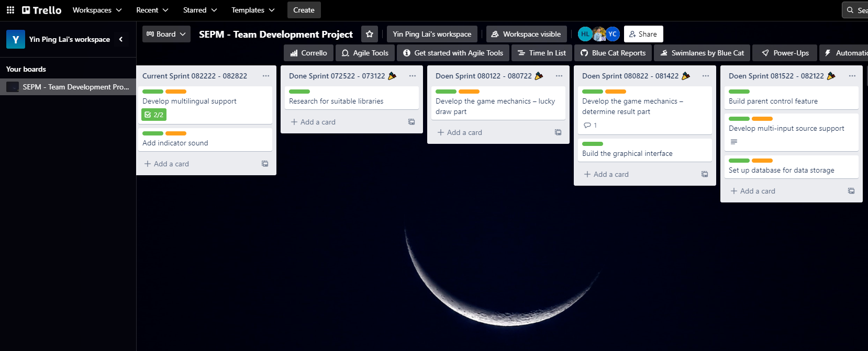The image size is (868, 351).
Task: Open the Starred menu
Action: (199, 10)
